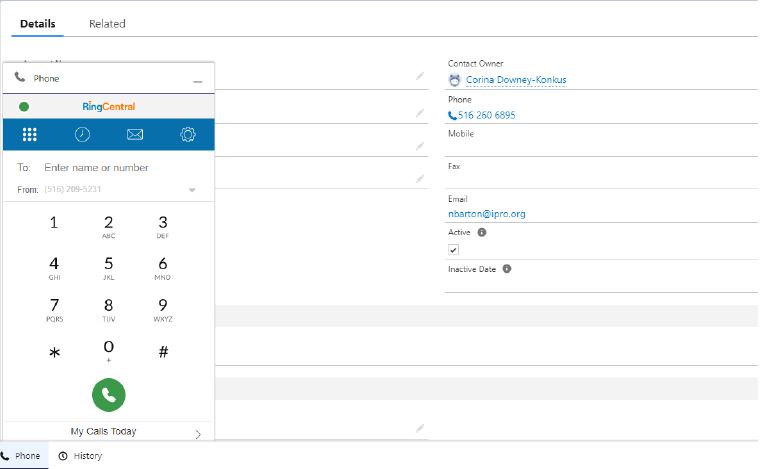
Task: Click the green presence status dot
Action: point(24,107)
